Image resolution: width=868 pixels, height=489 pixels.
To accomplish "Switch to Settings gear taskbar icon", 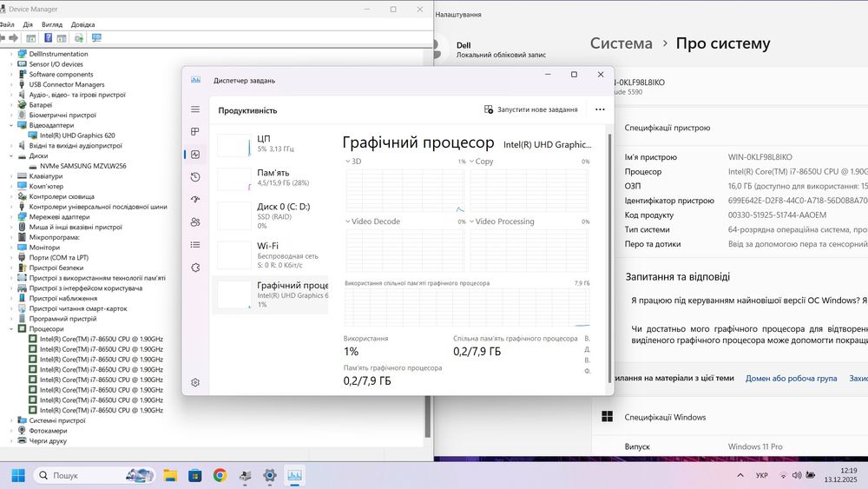I will [270, 475].
